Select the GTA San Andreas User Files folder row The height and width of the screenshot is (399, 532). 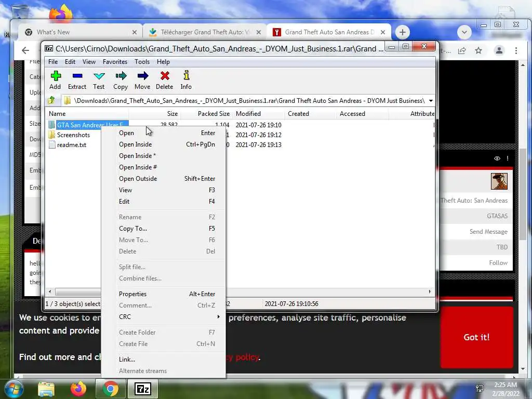[88, 125]
